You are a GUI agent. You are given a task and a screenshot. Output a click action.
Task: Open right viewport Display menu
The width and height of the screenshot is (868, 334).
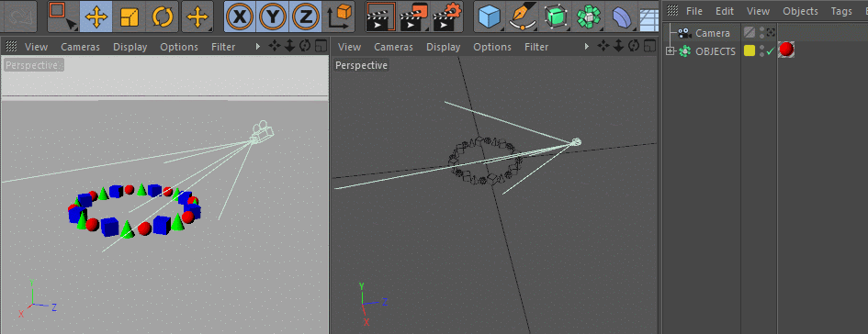point(444,47)
